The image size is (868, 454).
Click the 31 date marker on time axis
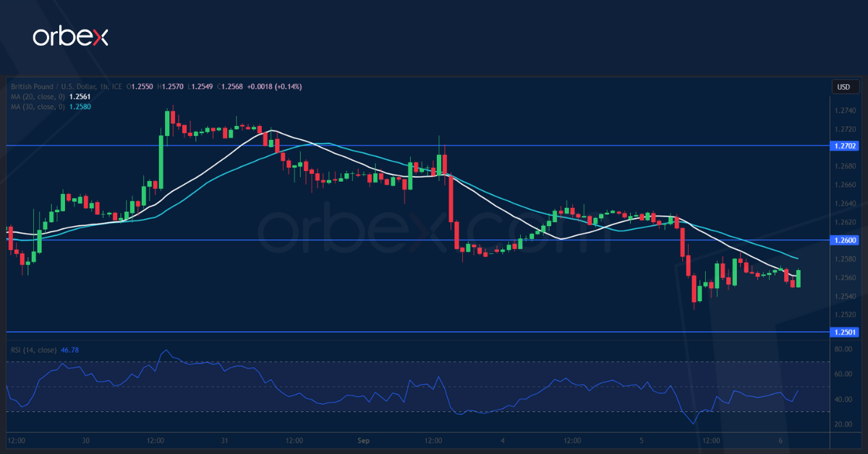point(225,440)
